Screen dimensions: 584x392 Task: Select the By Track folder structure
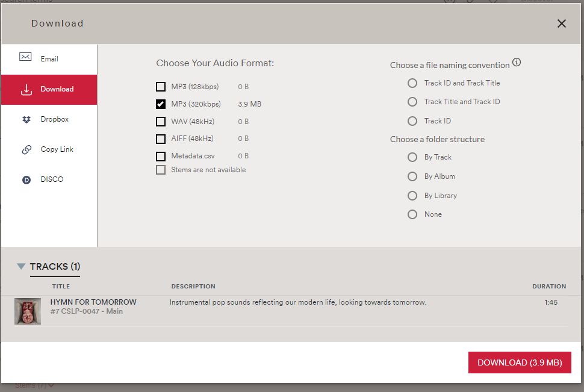click(412, 157)
